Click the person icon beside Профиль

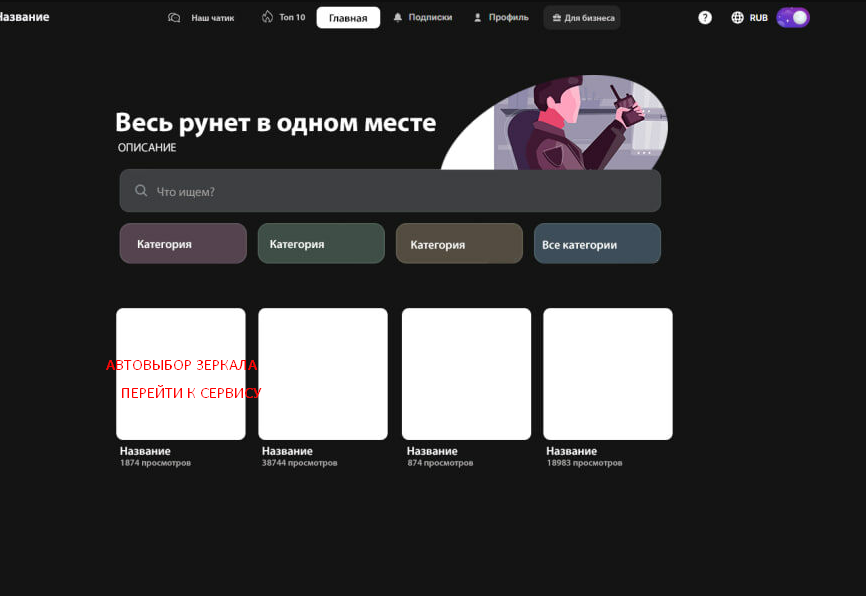pos(477,17)
